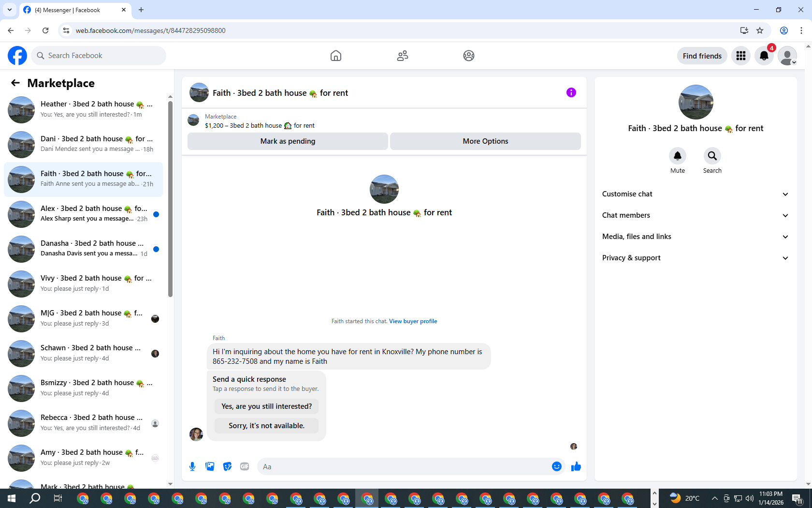Open the Friends icon in top navigation
812x508 pixels.
[x=403, y=56]
